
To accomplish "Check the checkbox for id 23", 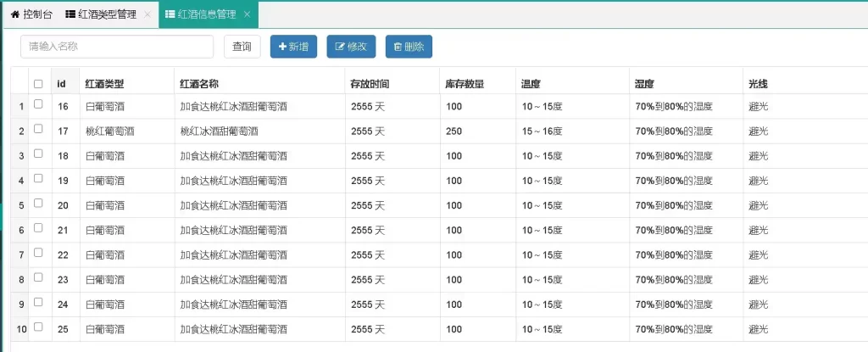I will coord(38,277).
